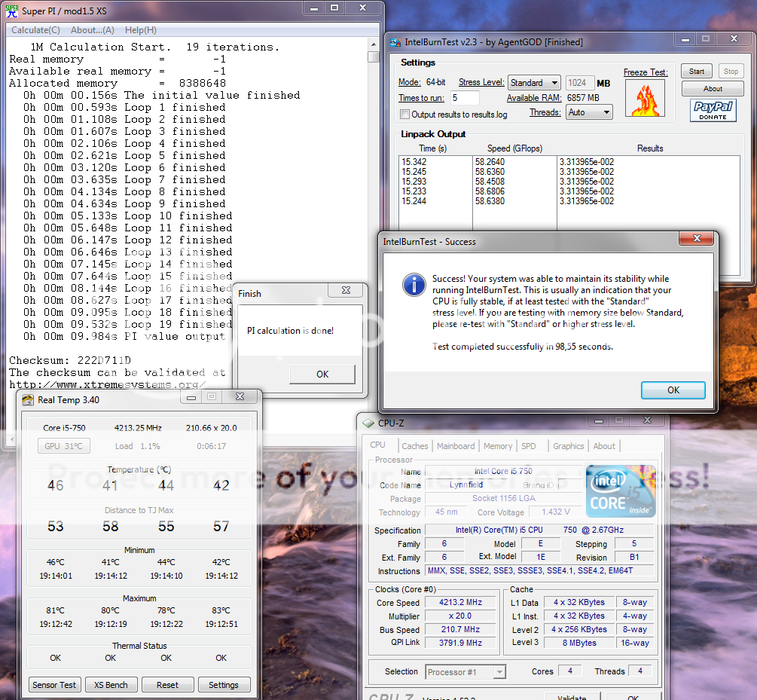Click the blue info icon in Success dialog
The width and height of the screenshot is (757, 700).
(414, 285)
